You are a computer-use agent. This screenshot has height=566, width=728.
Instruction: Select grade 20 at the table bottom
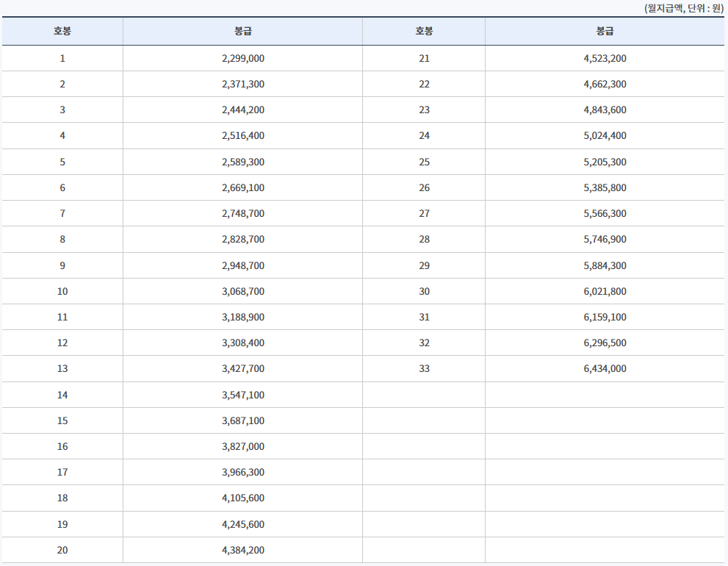pyautogui.click(x=62, y=549)
